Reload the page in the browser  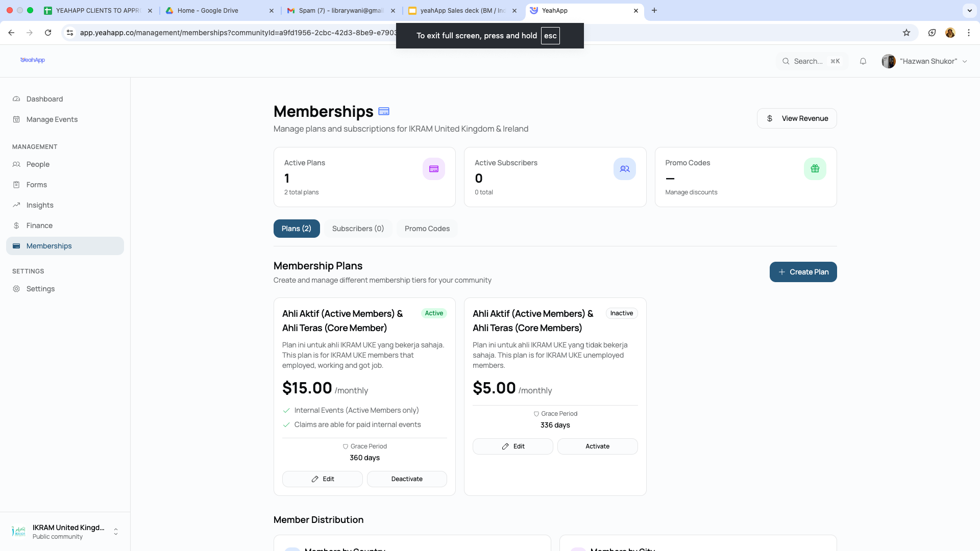pos(48,33)
